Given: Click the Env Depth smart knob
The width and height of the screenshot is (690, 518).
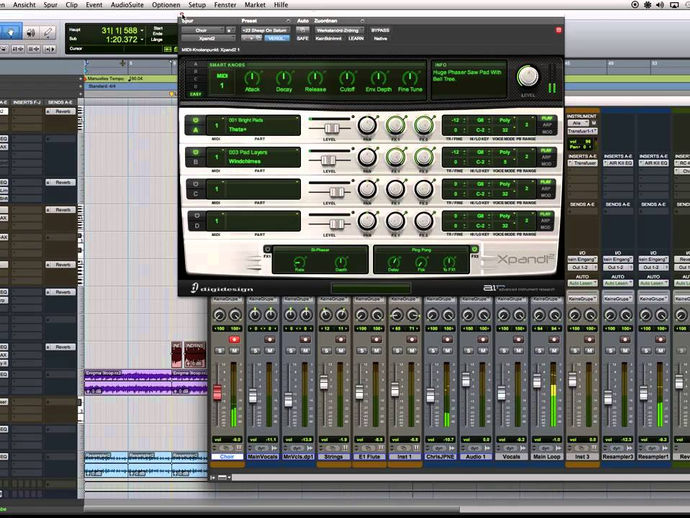Looking at the screenshot, I should 378,79.
